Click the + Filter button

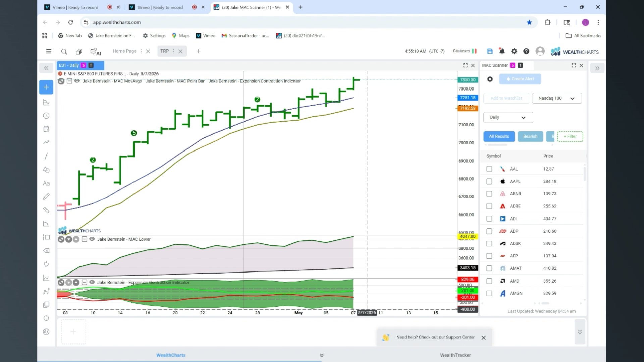point(570,136)
